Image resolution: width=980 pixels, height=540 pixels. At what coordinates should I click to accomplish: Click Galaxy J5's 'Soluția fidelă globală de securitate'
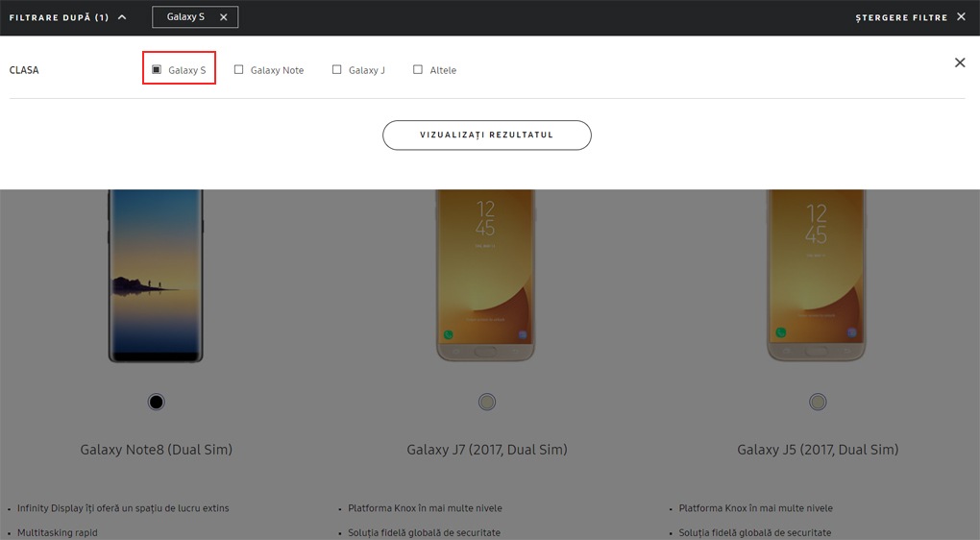[755, 532]
